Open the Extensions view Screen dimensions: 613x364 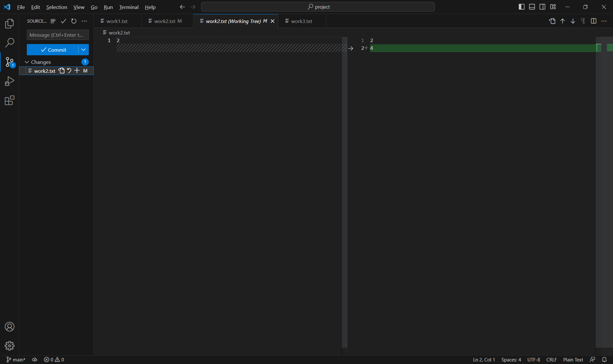coord(10,101)
